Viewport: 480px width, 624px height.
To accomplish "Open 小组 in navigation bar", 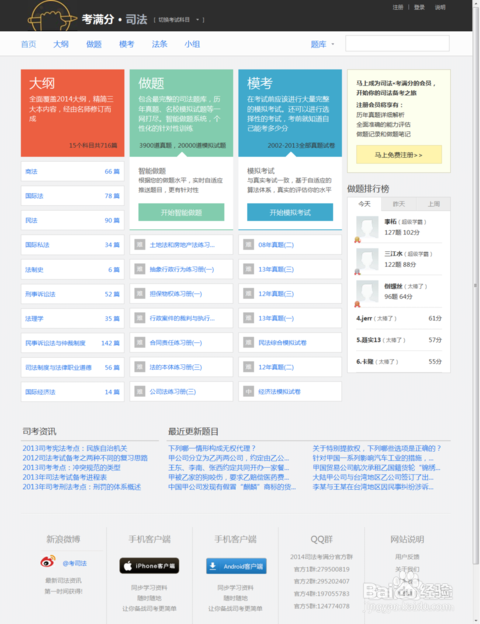I will 192,44.
